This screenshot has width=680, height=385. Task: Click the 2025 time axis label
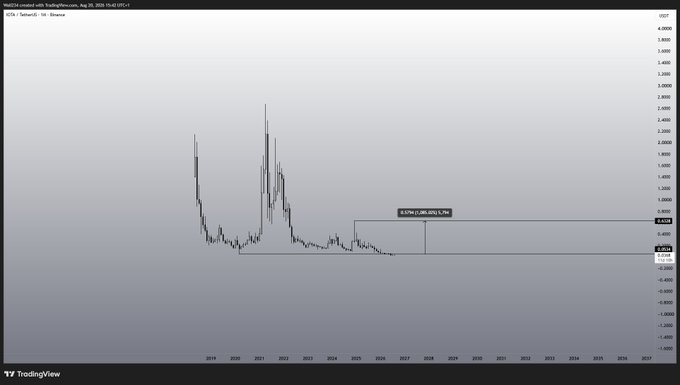pyautogui.click(x=356, y=359)
